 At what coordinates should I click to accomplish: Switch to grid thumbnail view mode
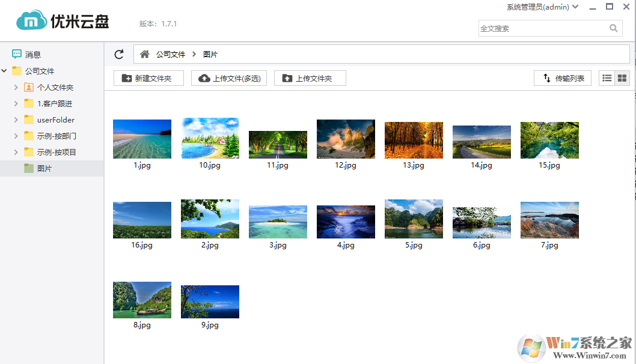point(623,77)
